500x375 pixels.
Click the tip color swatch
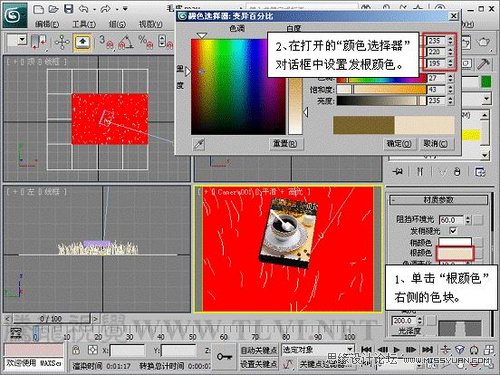click(455, 242)
